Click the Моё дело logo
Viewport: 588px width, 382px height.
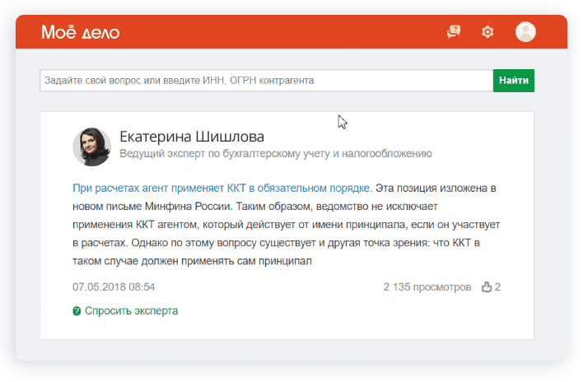pyautogui.click(x=80, y=32)
